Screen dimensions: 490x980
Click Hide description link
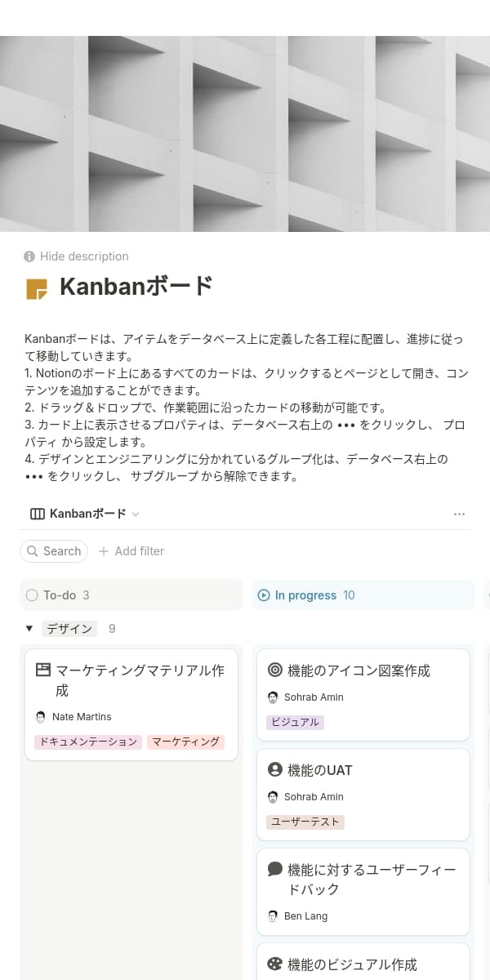(x=84, y=256)
